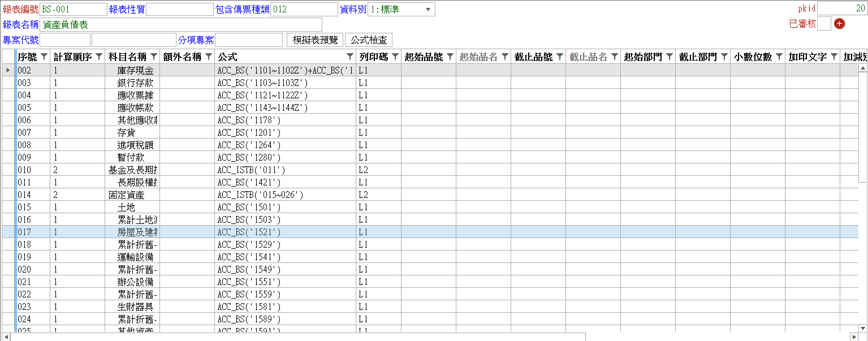Screen dimensions: 868x341
Task: Select the 序號 cell 011
Action: 34,182
